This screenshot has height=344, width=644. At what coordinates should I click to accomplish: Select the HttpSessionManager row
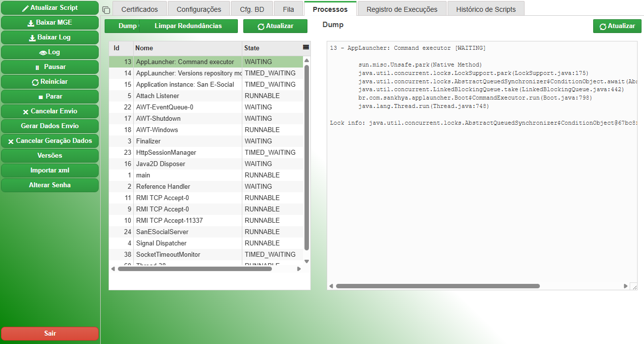point(206,153)
